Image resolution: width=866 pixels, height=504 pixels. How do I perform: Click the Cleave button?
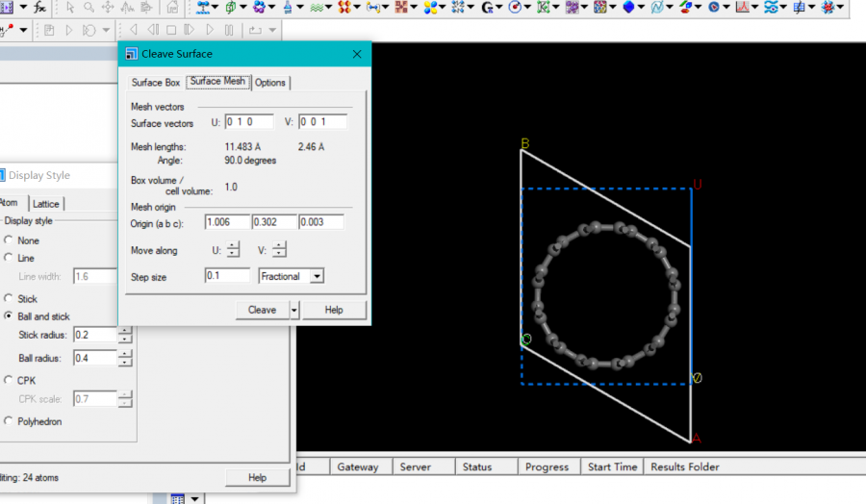point(263,310)
